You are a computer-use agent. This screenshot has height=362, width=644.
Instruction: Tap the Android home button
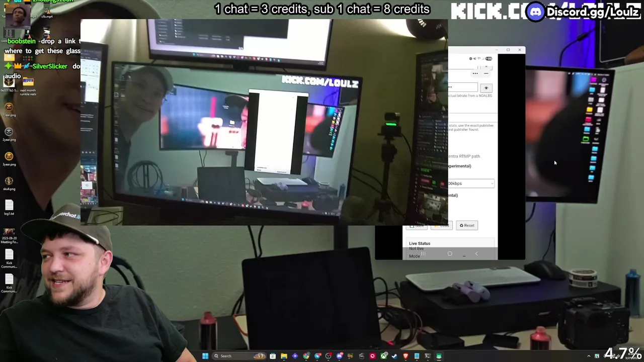tap(450, 254)
